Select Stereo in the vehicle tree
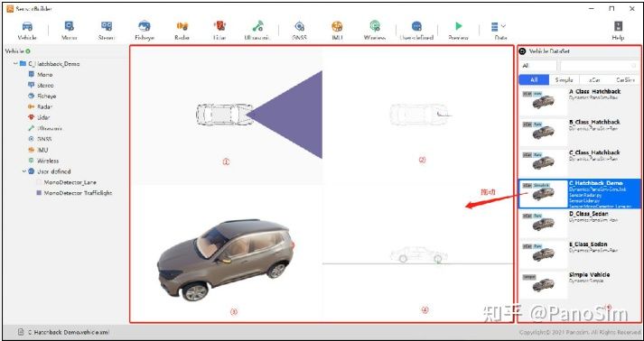 pos(41,86)
